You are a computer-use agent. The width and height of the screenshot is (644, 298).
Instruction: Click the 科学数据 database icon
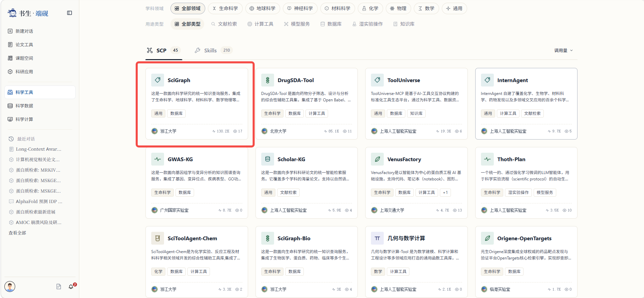click(x=10, y=106)
